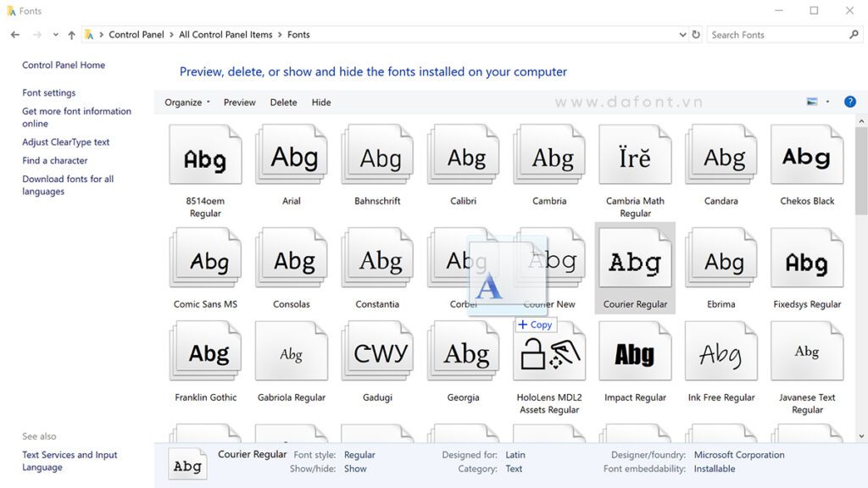Open the Organize dropdown menu
This screenshot has height=488, width=868.
point(185,102)
